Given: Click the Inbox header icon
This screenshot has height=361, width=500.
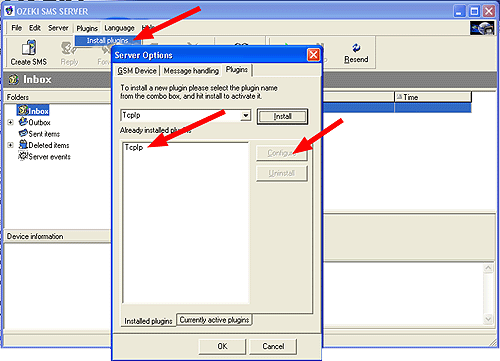Looking at the screenshot, I should pyautogui.click(x=13, y=80).
